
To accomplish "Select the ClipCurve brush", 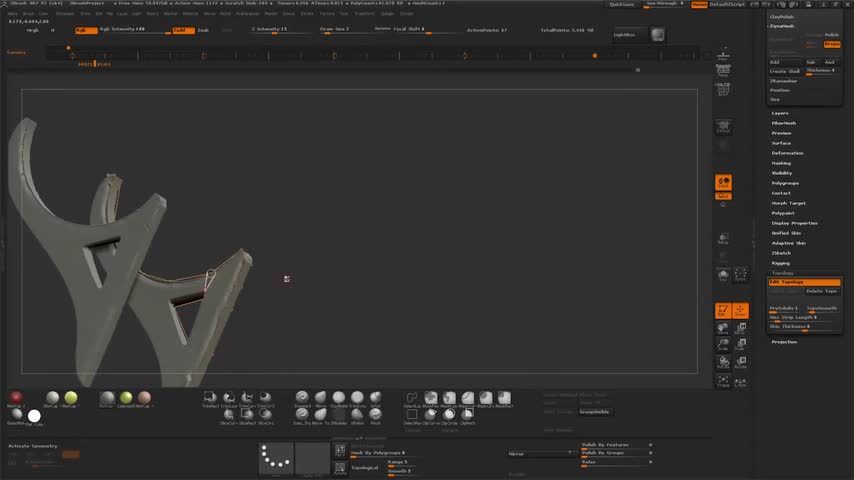I will point(430,416).
